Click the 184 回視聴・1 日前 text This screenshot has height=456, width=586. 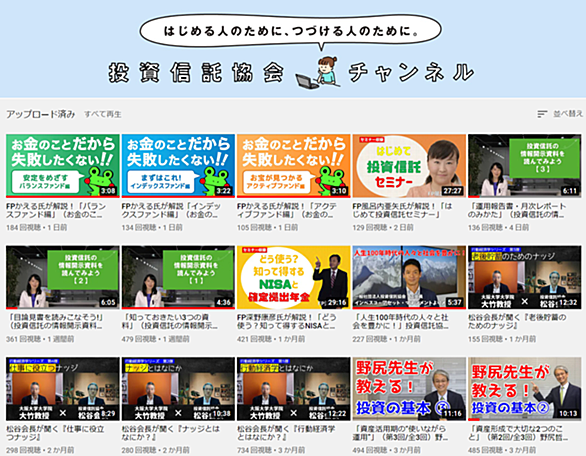pyautogui.click(x=37, y=227)
